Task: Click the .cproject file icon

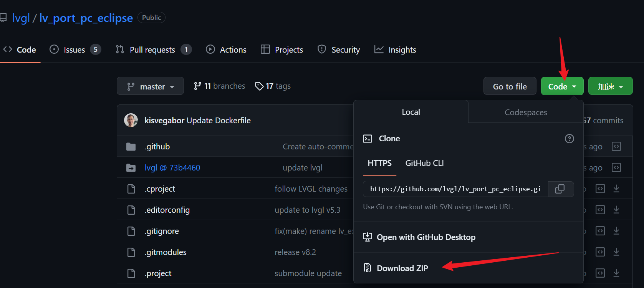Action: 131,189
